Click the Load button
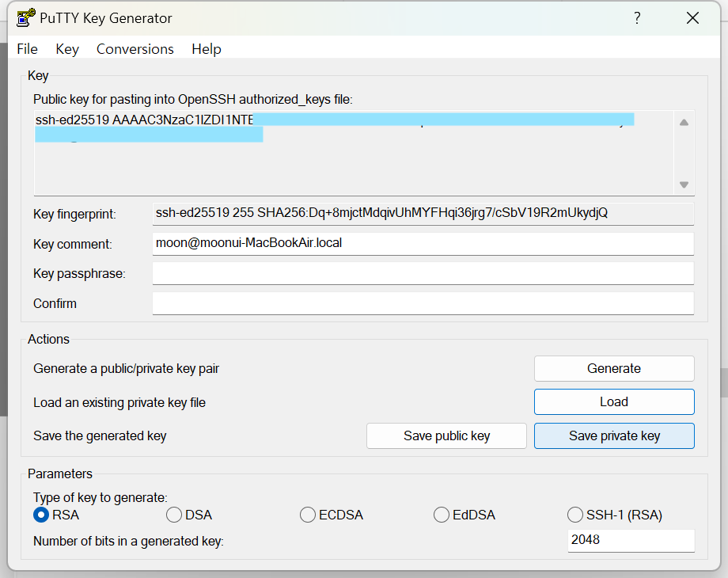Screen dimensions: 728x578 pyautogui.click(x=614, y=402)
